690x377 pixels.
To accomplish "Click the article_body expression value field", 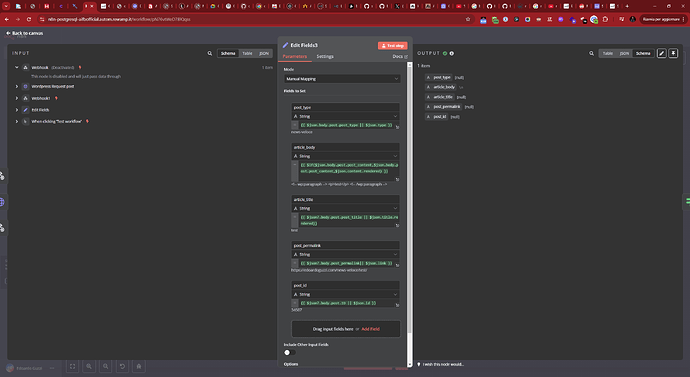I will pyautogui.click(x=349, y=171).
